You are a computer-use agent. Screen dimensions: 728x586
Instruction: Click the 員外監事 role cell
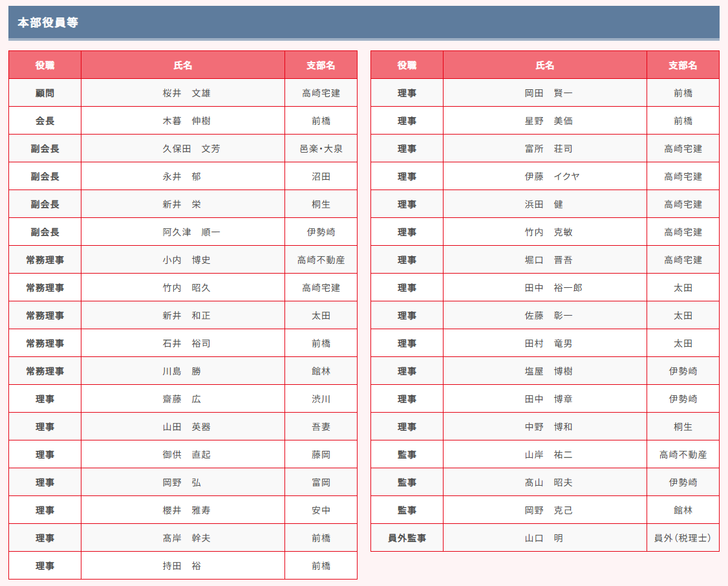[x=407, y=537]
